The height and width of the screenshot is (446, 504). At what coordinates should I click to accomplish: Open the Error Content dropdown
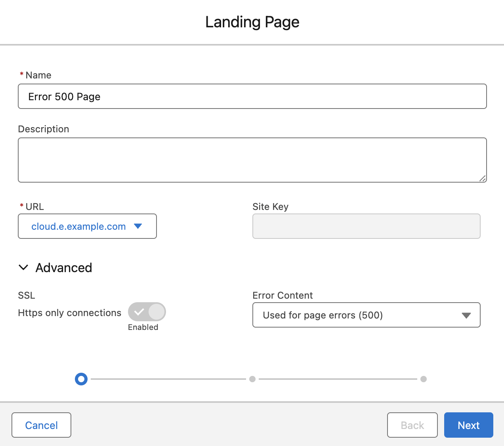(366, 315)
